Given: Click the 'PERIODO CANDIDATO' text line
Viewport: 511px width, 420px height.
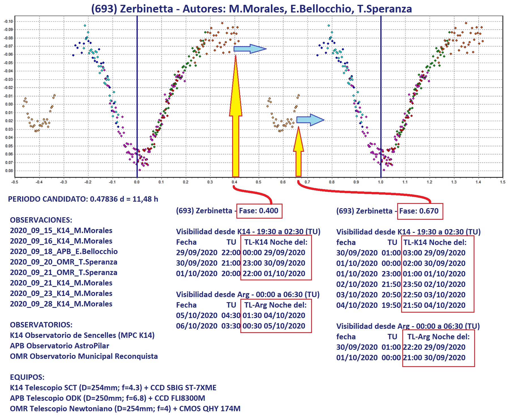Looking at the screenshot, I should point(83,199).
